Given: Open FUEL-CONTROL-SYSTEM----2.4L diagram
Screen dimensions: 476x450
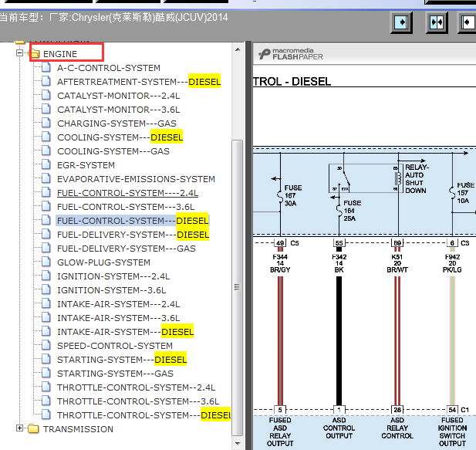Looking at the screenshot, I should click(x=127, y=193).
